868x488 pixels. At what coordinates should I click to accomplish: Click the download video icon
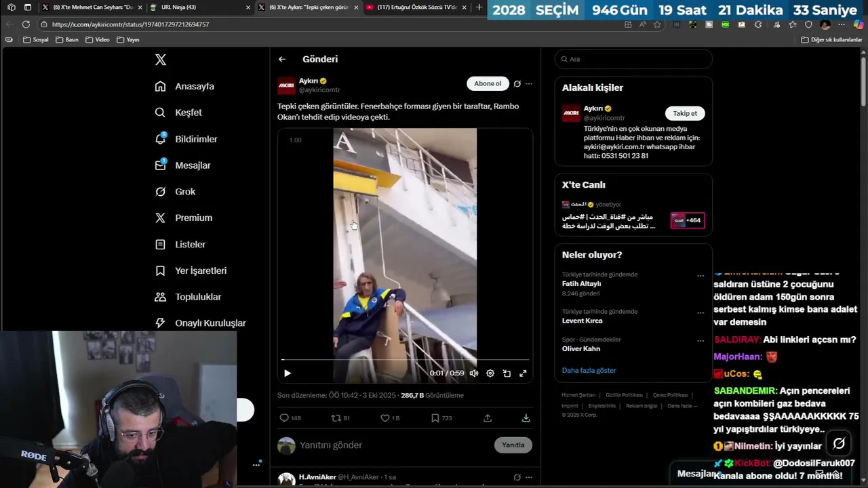click(526, 418)
